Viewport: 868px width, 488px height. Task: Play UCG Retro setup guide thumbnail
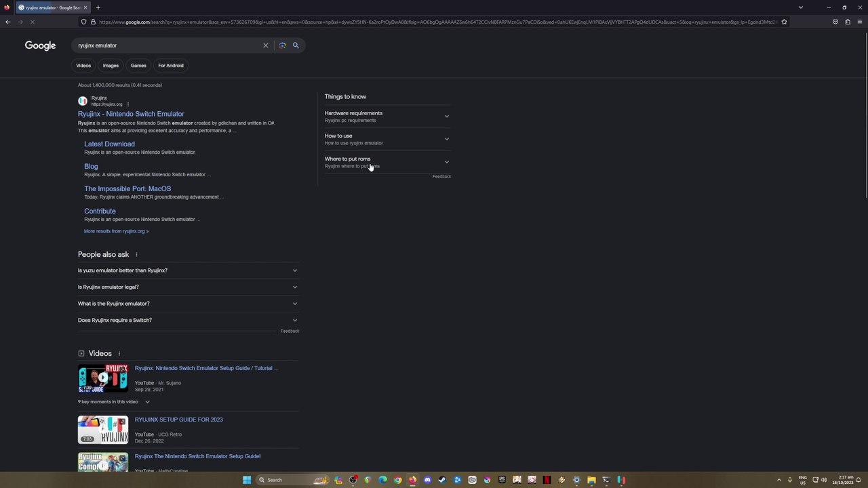[103, 430]
